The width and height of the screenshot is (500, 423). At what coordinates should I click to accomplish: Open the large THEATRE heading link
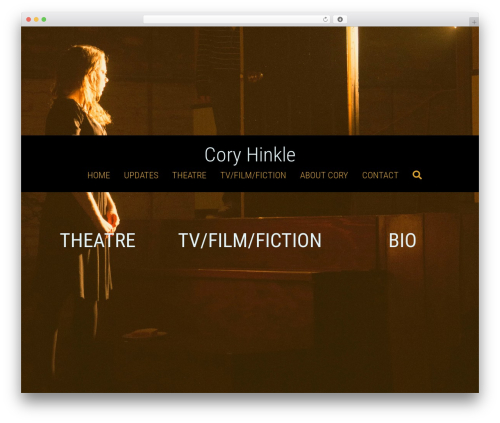point(98,240)
